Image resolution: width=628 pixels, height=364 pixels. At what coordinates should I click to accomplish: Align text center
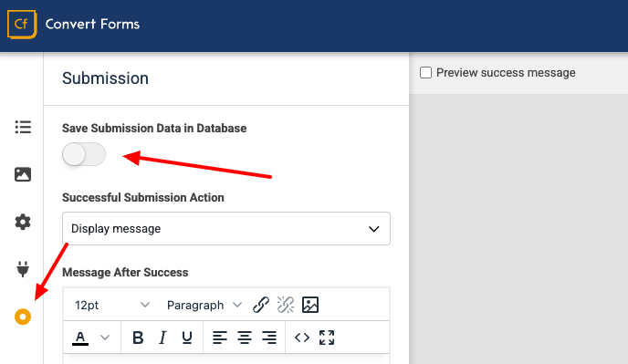(245, 338)
